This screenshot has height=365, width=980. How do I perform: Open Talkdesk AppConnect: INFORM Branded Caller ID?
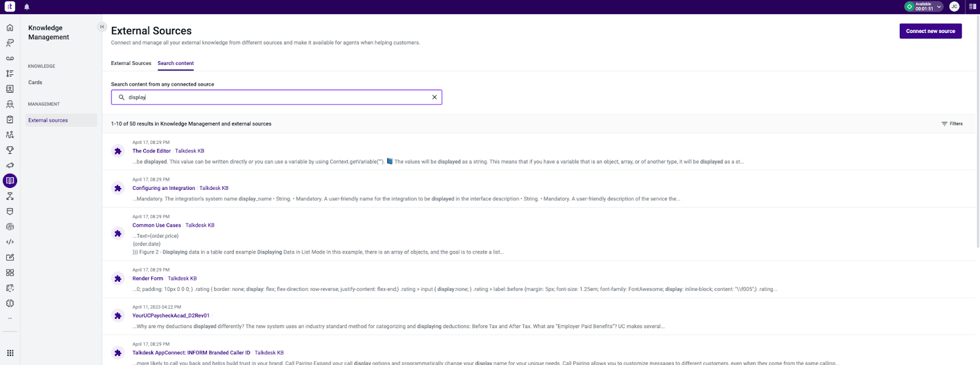[191, 353]
